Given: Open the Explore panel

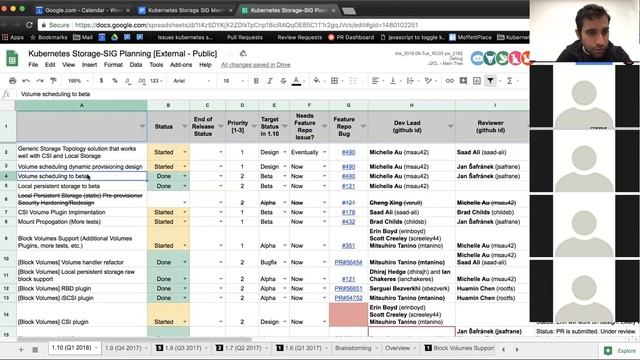Looking at the screenshot, I should [620, 351].
